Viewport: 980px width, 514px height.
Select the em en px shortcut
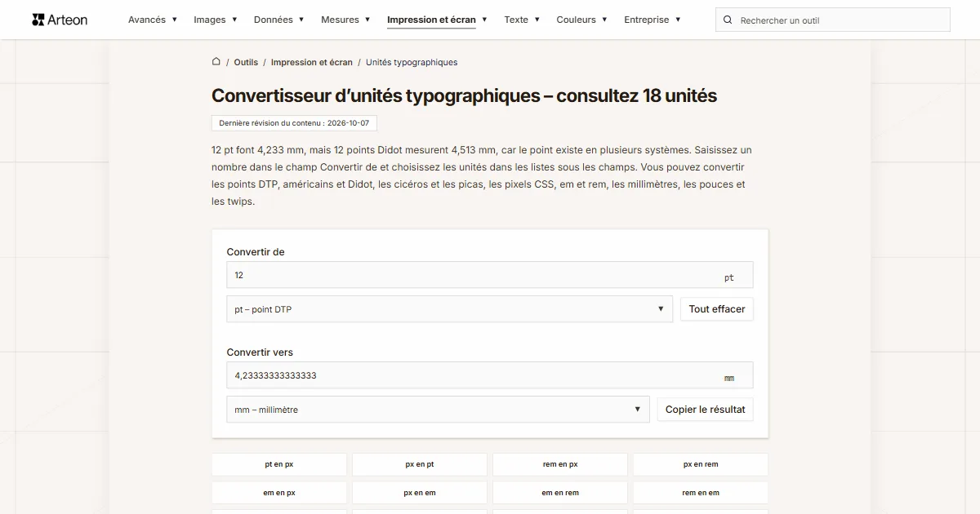[x=279, y=493]
